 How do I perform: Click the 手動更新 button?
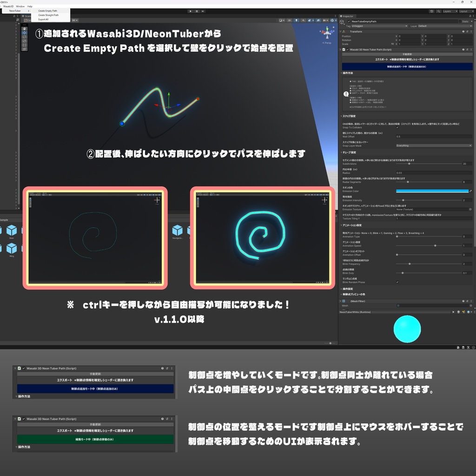tap(407, 54)
